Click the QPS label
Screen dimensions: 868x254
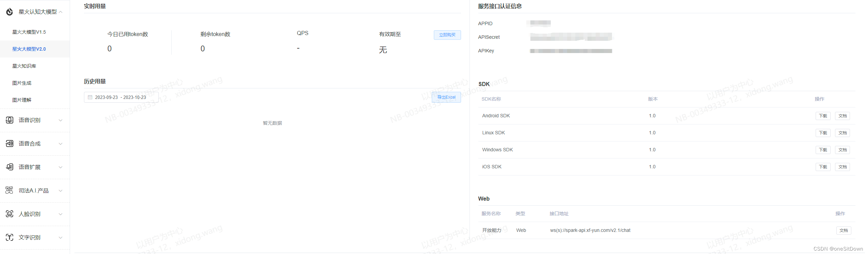303,33
